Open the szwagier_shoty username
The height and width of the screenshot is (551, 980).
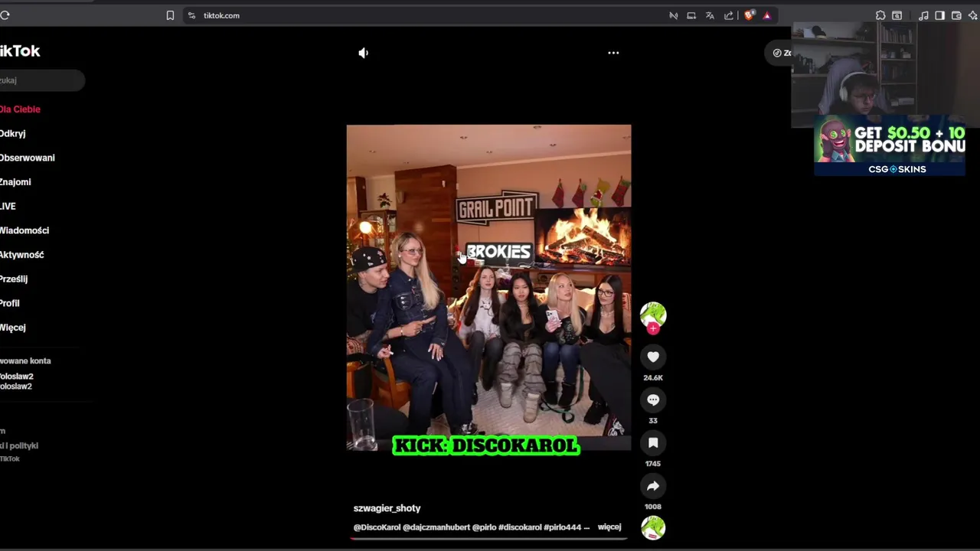point(387,508)
